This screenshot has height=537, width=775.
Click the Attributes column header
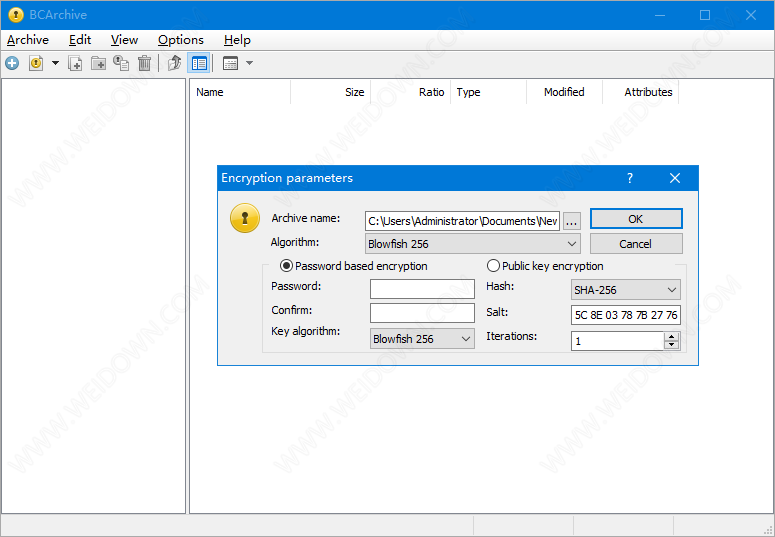(641, 92)
